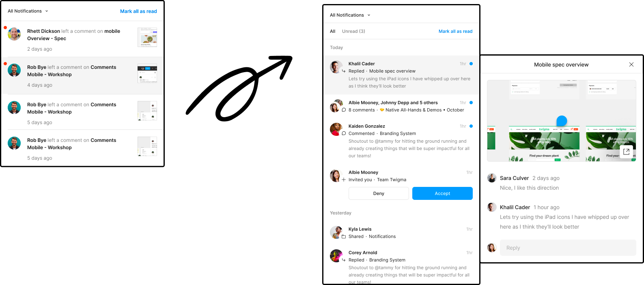This screenshot has width=644, height=285.
Task: Toggle unread dot on Khalil Cader notification
Action: click(471, 64)
